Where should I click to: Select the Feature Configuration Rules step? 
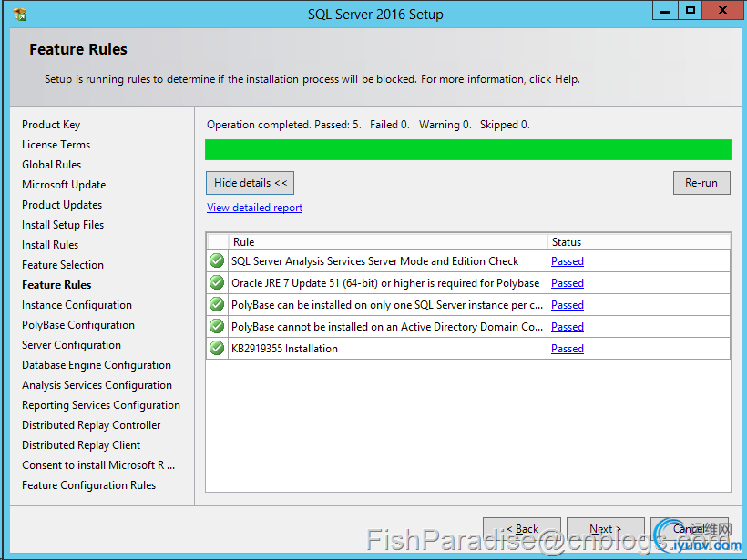coord(88,484)
